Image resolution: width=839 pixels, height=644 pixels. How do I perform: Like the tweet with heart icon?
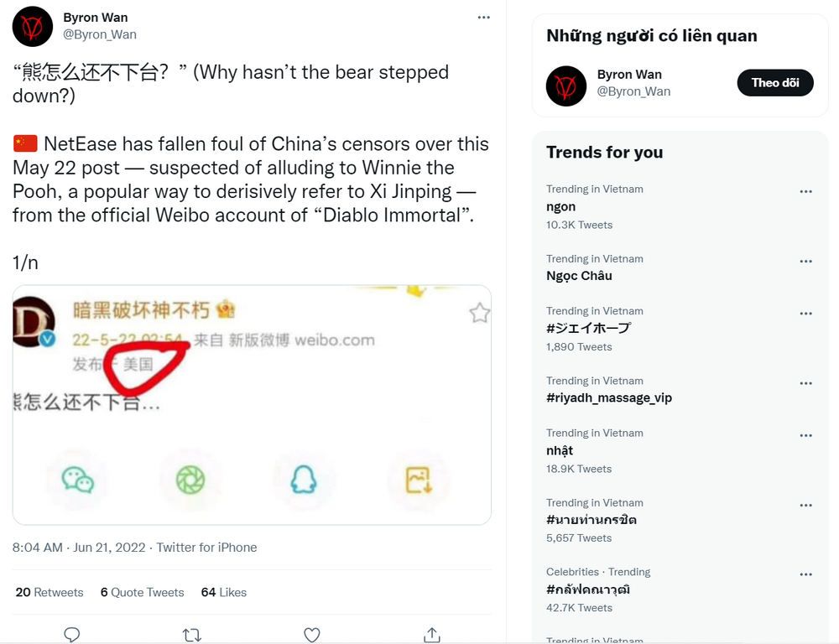click(x=311, y=635)
